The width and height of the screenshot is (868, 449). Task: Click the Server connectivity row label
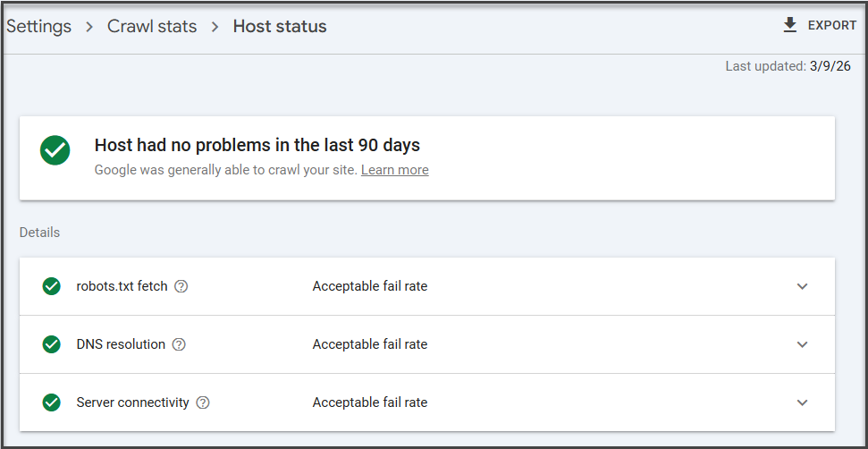coord(132,402)
